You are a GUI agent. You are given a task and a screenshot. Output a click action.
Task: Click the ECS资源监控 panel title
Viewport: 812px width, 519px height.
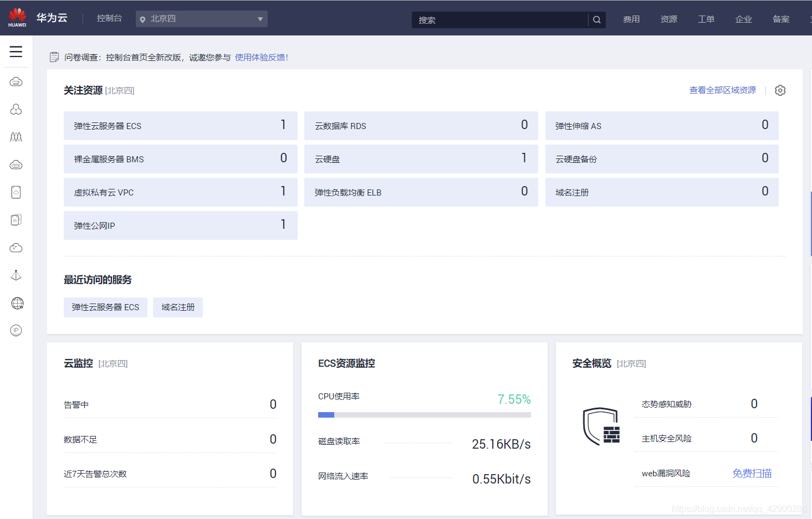click(x=346, y=363)
